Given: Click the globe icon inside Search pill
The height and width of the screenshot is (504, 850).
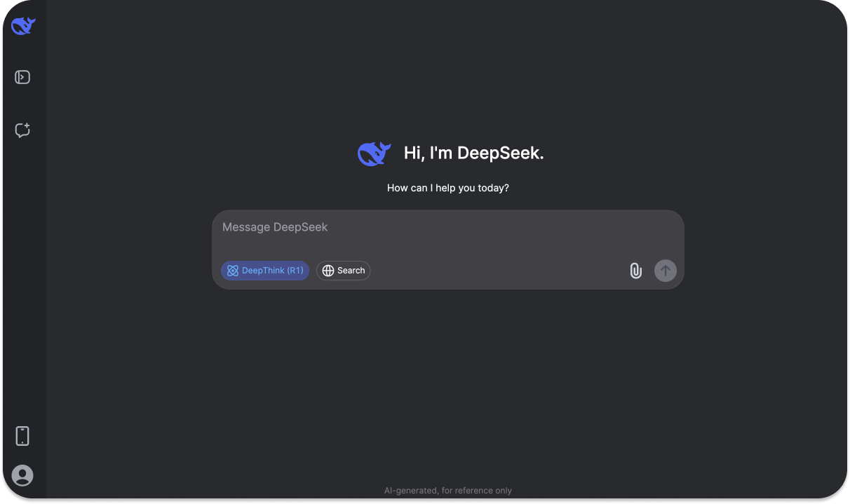Looking at the screenshot, I should pyautogui.click(x=328, y=271).
